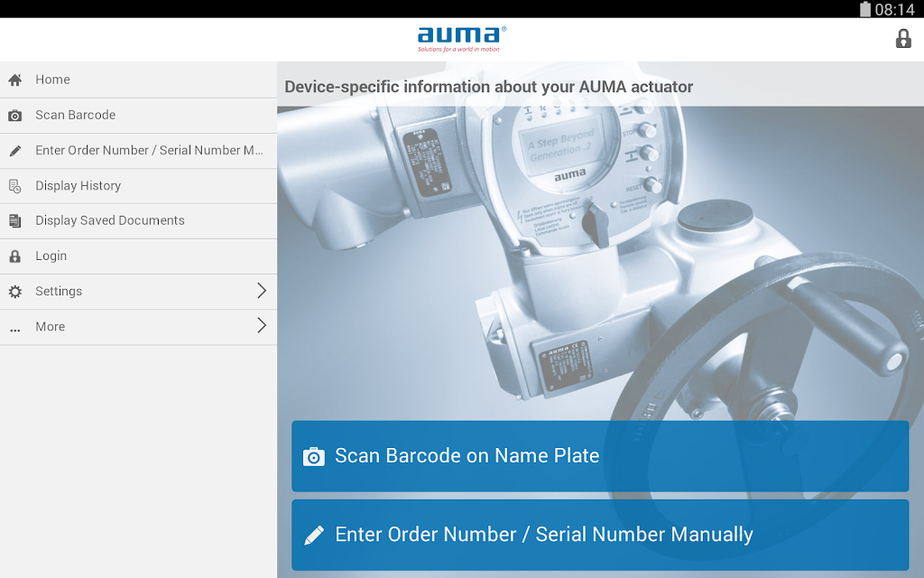
Task: Click the AUMA logo in header
Action: [x=462, y=40]
